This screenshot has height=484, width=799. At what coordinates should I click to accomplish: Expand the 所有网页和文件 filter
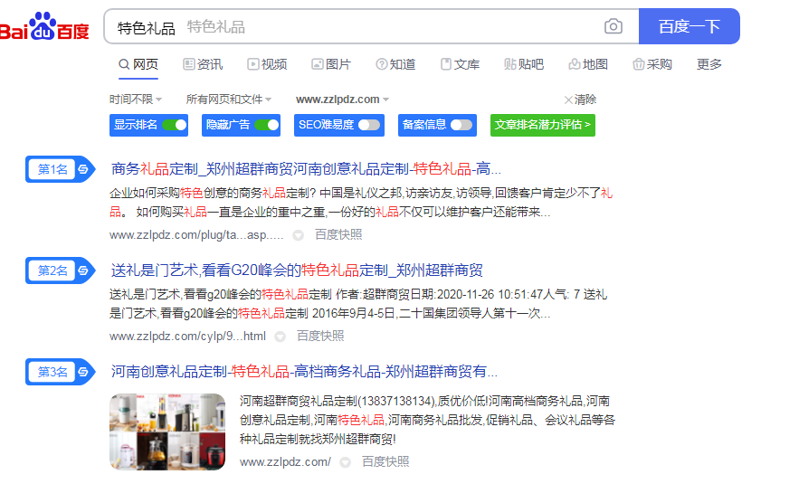coord(229,99)
